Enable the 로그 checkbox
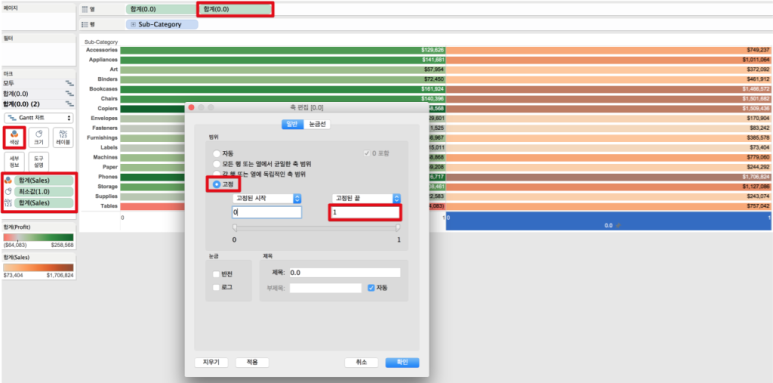The width and height of the screenshot is (773, 383). pyautogui.click(x=216, y=287)
